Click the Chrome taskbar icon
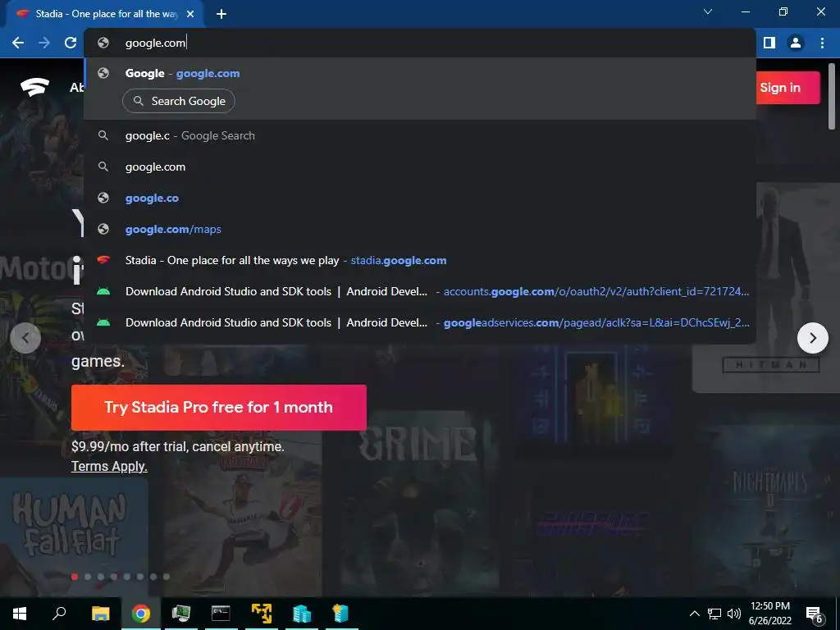This screenshot has height=630, width=840. pyautogui.click(x=141, y=614)
